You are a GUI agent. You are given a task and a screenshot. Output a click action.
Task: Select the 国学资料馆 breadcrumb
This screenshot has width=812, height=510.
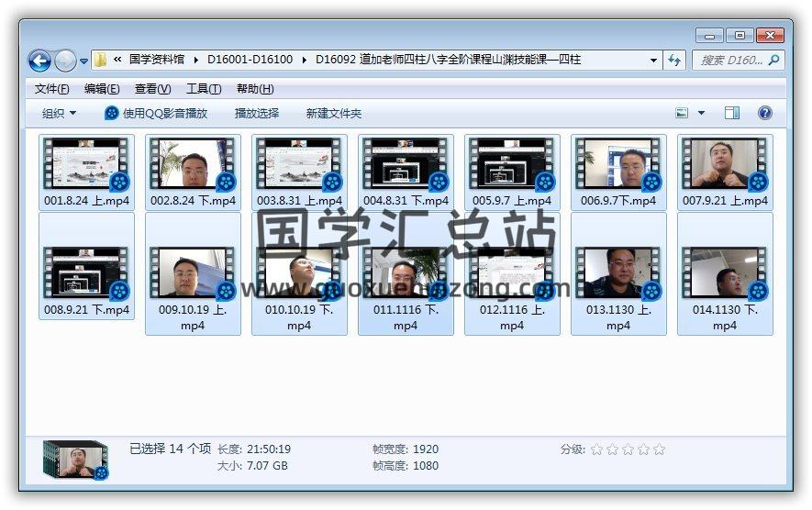(156, 60)
